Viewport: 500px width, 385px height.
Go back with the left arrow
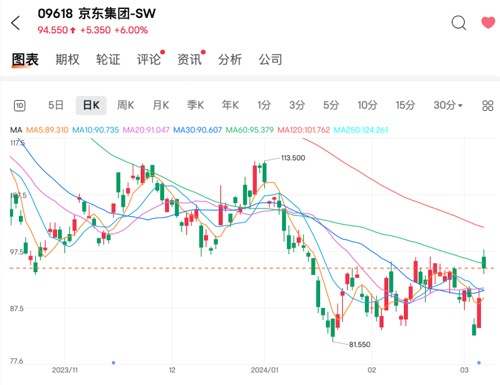(x=15, y=23)
